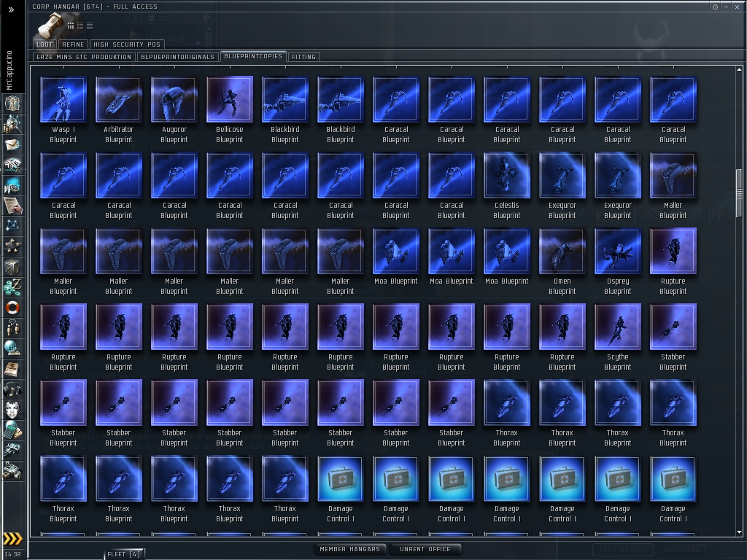Select the Celestis Blueprint
Viewport: 747px width, 560px height.
pos(507,186)
